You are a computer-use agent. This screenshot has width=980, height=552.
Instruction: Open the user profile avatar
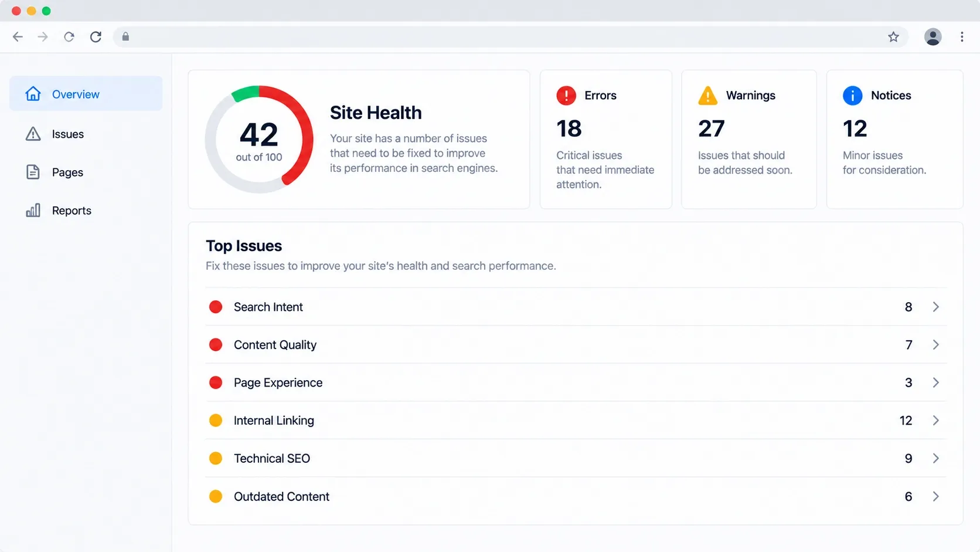click(933, 37)
